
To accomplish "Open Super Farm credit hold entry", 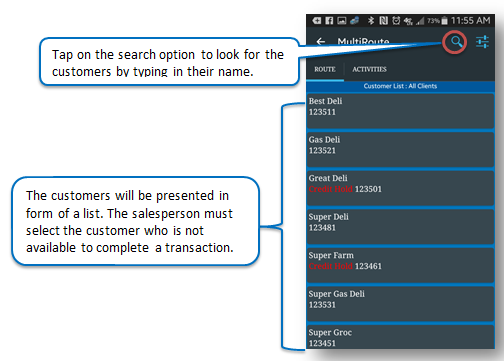I will [400, 265].
